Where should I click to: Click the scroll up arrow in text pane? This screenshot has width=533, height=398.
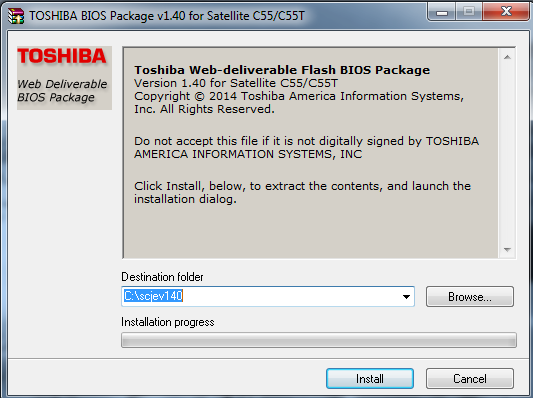(x=507, y=57)
